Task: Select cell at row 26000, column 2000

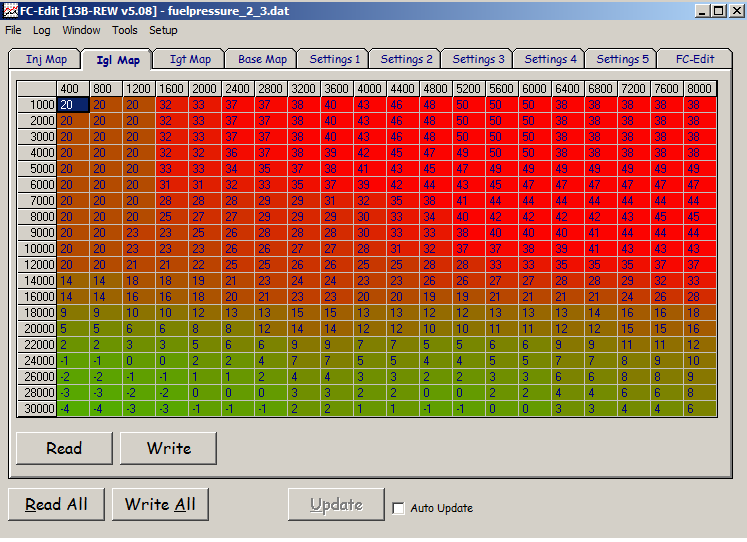Action: pyautogui.click(x=205, y=377)
